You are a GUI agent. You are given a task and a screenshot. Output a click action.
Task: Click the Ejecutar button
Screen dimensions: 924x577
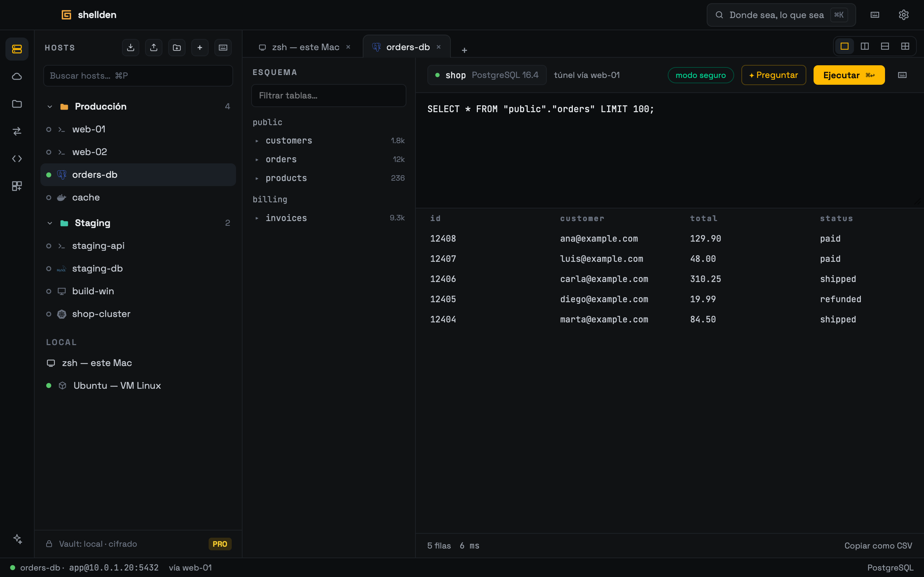pyautogui.click(x=849, y=75)
